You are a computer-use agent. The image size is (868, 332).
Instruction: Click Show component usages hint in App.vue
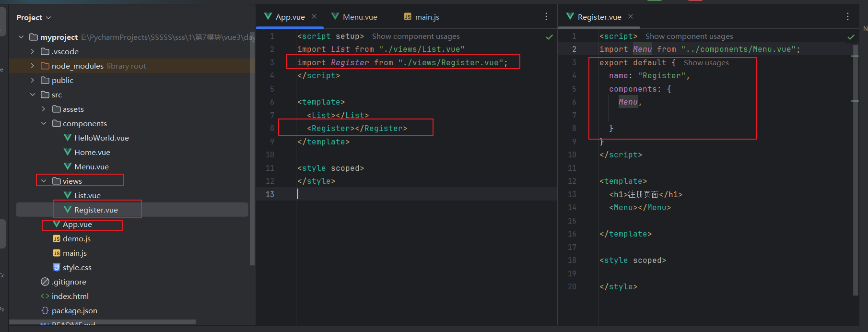(416, 36)
